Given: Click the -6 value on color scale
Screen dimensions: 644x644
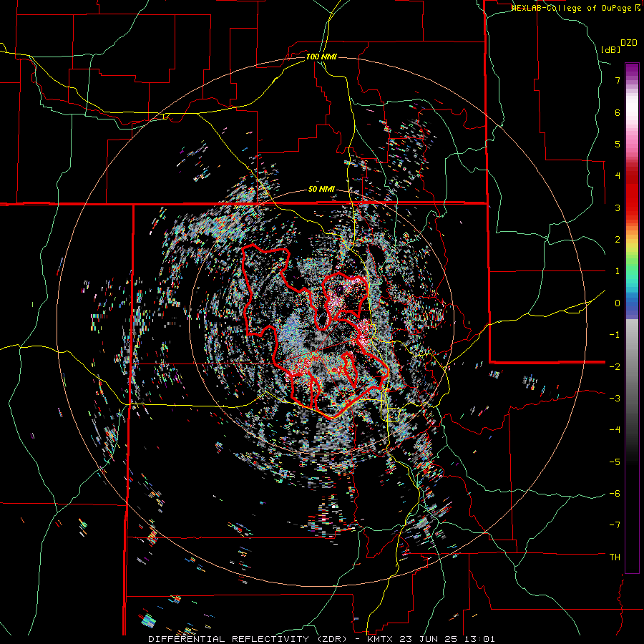Looking at the screenshot, I should coord(615,494).
